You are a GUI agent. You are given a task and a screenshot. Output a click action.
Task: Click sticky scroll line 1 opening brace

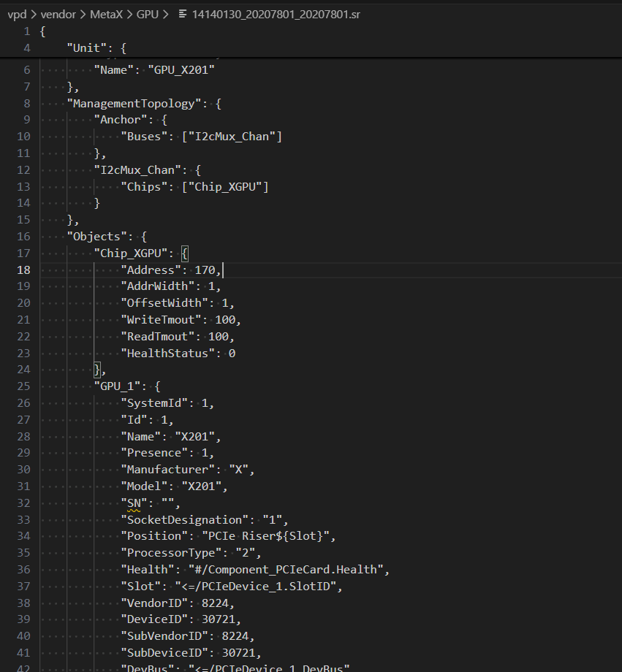(x=42, y=31)
